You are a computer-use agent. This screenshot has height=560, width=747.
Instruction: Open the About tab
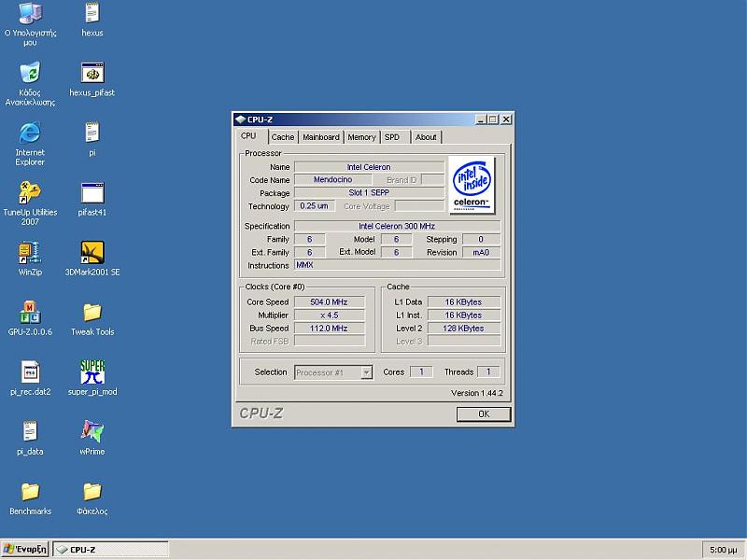pos(426,137)
